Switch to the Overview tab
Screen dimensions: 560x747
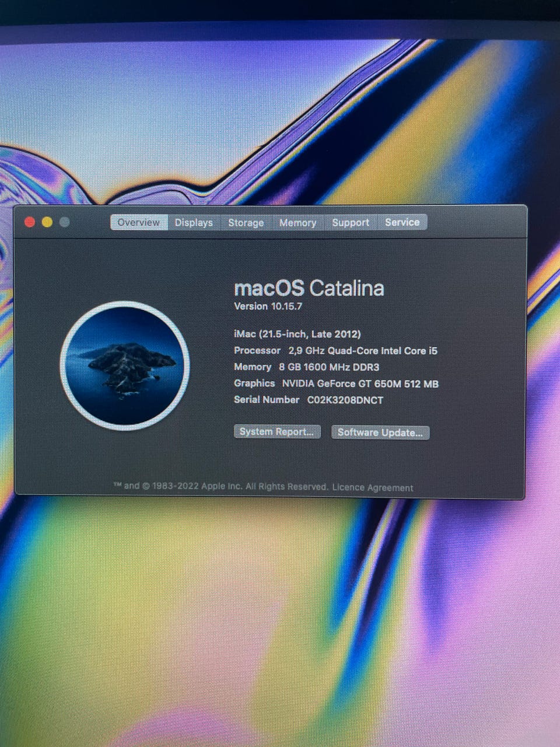[x=139, y=222]
